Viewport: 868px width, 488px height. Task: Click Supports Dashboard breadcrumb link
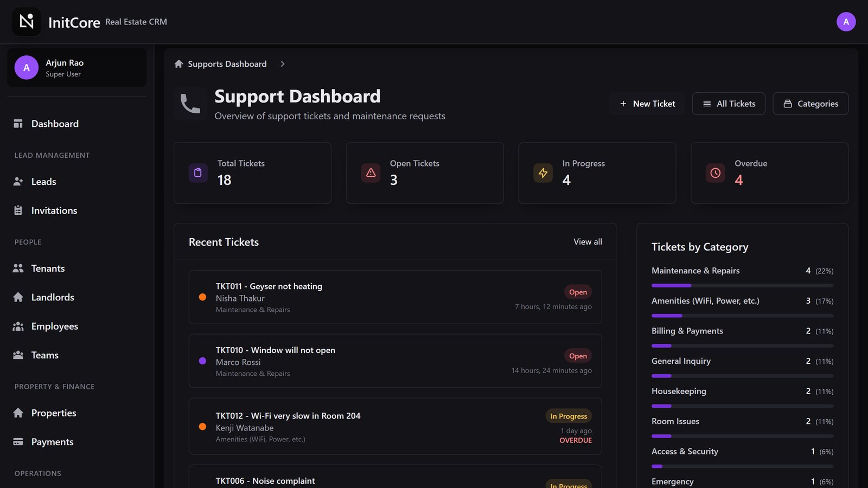click(227, 64)
